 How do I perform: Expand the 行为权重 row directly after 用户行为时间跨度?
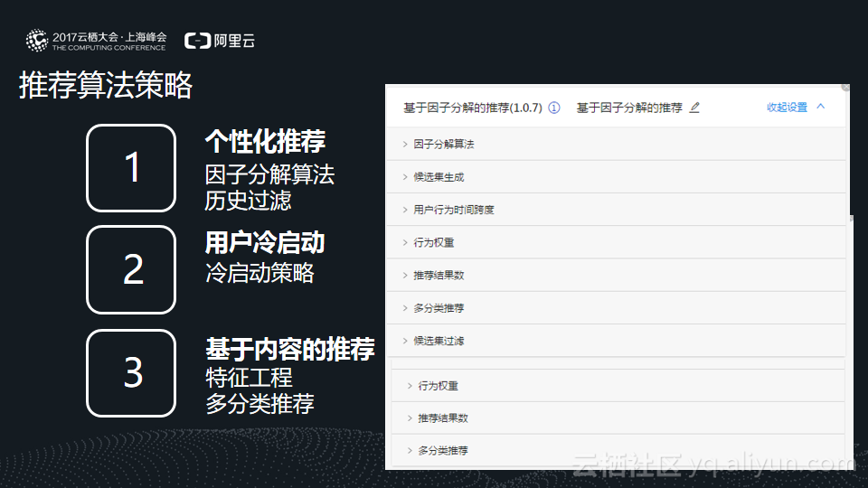point(616,242)
